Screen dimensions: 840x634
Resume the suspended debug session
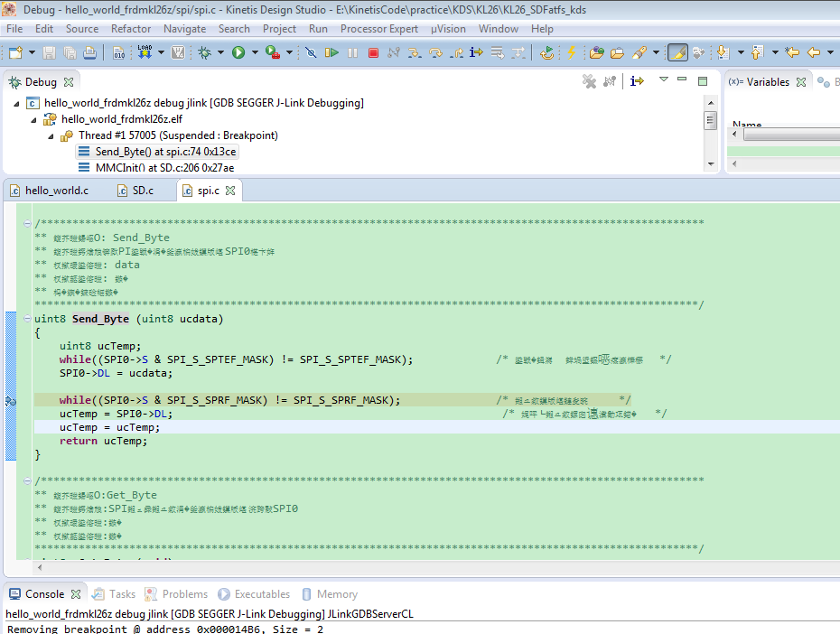331,52
